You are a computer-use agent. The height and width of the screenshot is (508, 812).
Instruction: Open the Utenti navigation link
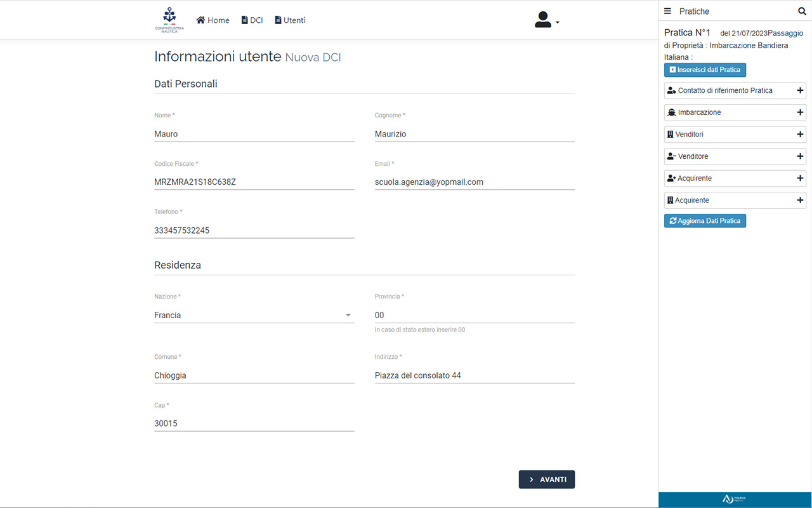click(x=290, y=20)
